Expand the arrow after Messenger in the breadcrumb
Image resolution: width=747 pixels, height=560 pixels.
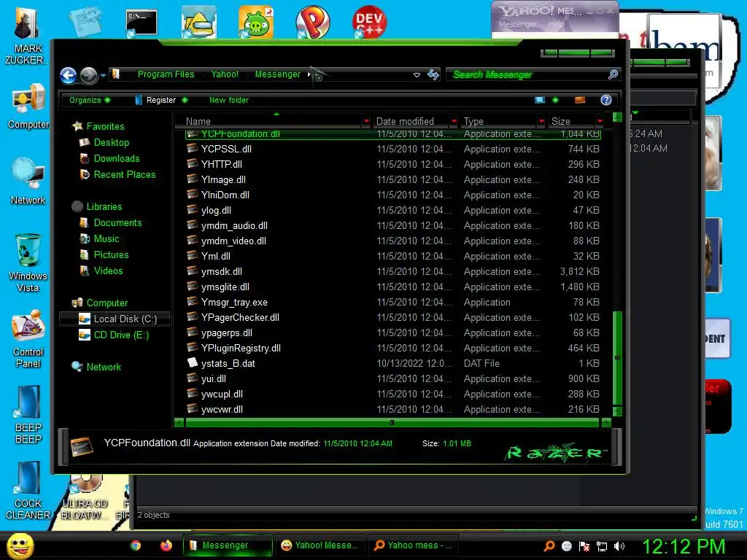(309, 74)
